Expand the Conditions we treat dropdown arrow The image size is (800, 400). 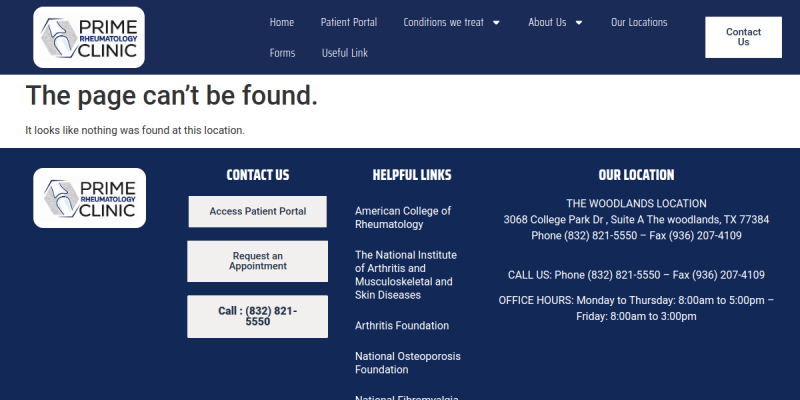coord(496,22)
